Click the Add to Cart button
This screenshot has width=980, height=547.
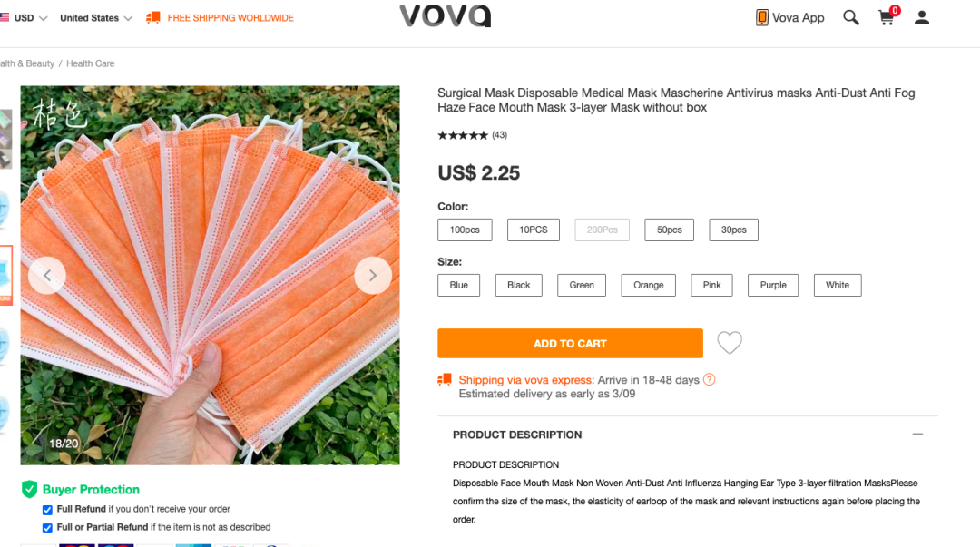(570, 344)
